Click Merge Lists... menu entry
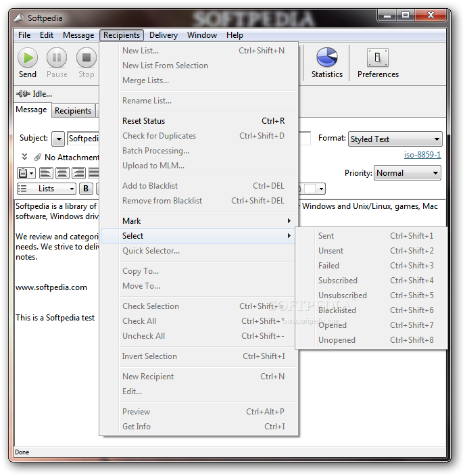This screenshot has height=476, width=465. (x=199, y=80)
